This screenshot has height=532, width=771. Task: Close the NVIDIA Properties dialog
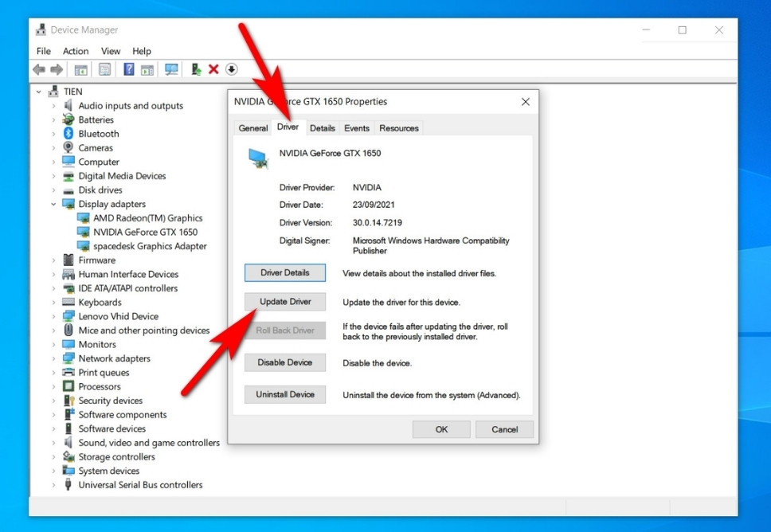(x=525, y=102)
